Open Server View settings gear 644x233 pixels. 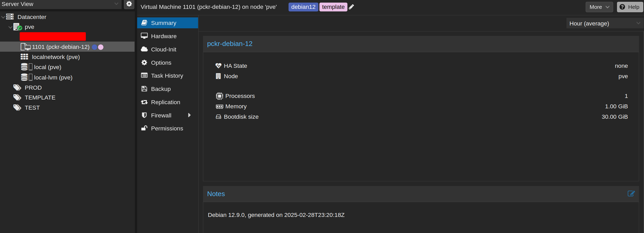tap(129, 4)
